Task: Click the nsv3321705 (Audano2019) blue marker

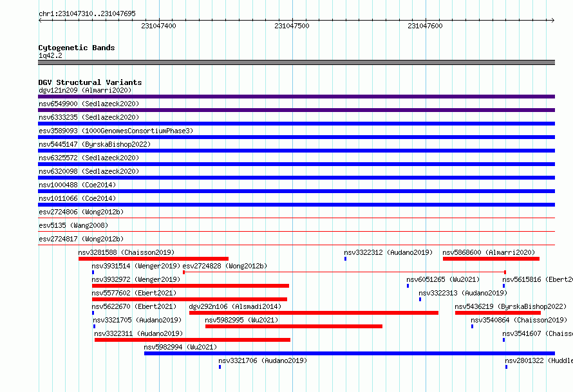Action: tap(94, 326)
